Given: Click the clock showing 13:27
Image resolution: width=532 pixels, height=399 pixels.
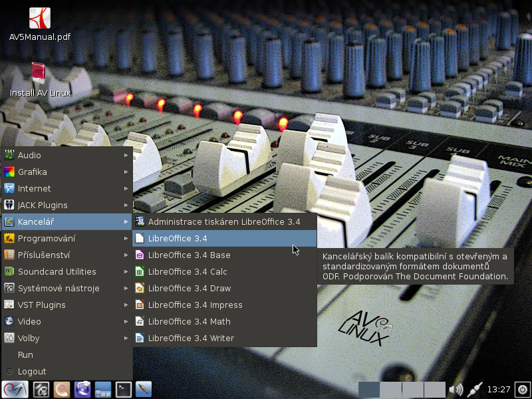Looking at the screenshot, I should coord(498,390).
